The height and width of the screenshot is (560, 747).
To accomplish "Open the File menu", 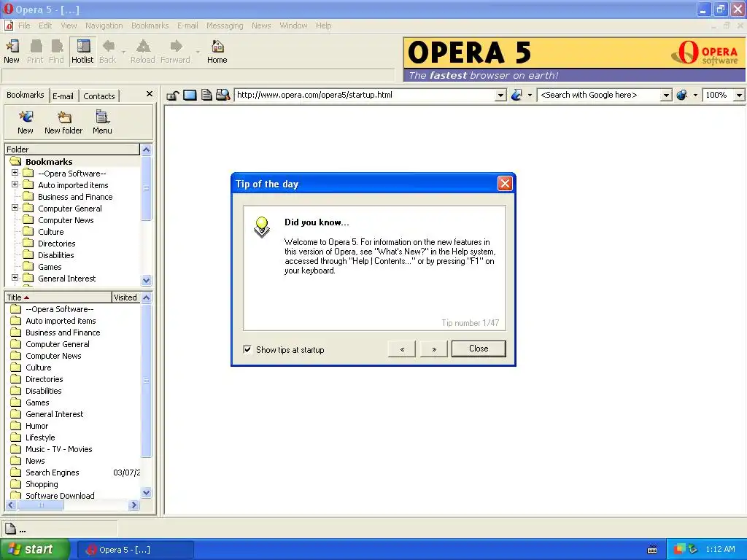I will point(24,26).
